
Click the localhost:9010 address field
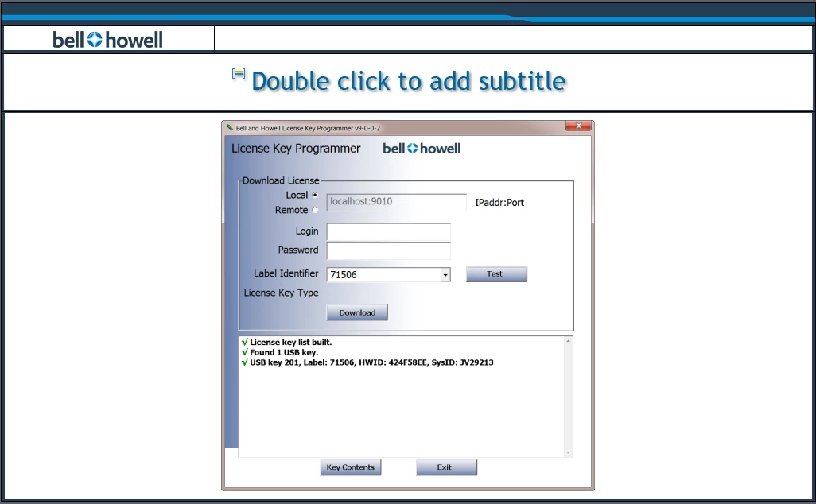click(397, 203)
